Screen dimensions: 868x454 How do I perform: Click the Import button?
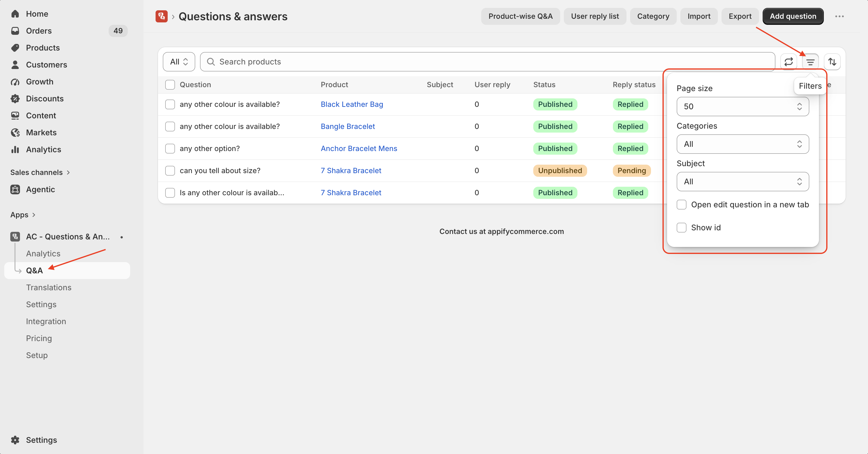click(x=699, y=16)
